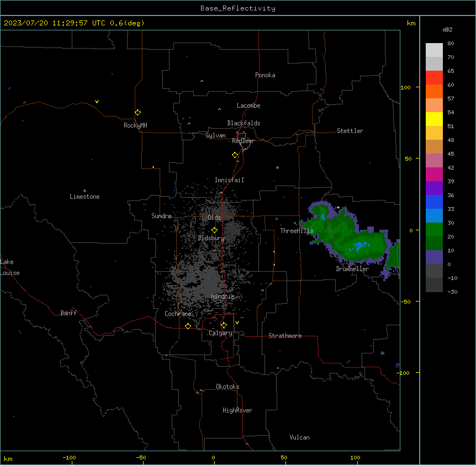Select the purple 36-39 dBZ legend swatch
476x465 pixels.
434,188
